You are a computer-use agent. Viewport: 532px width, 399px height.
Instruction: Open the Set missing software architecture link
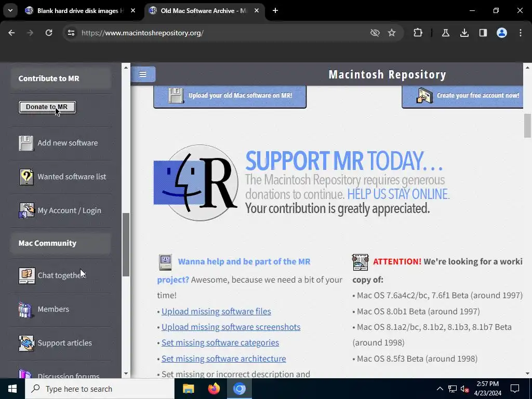pos(223,358)
